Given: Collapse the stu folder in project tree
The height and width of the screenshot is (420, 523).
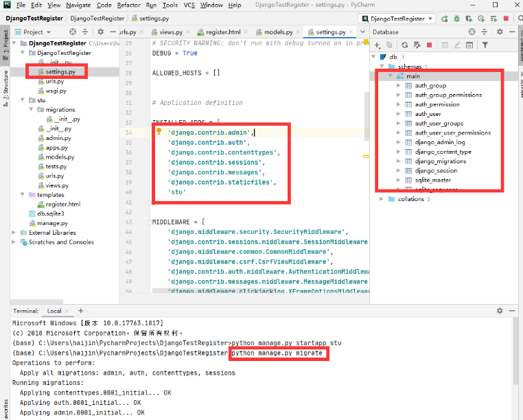Looking at the screenshot, I should pyautogui.click(x=22, y=100).
